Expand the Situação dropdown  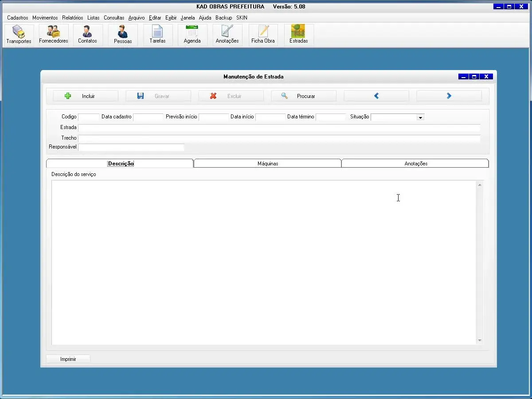coord(421,117)
